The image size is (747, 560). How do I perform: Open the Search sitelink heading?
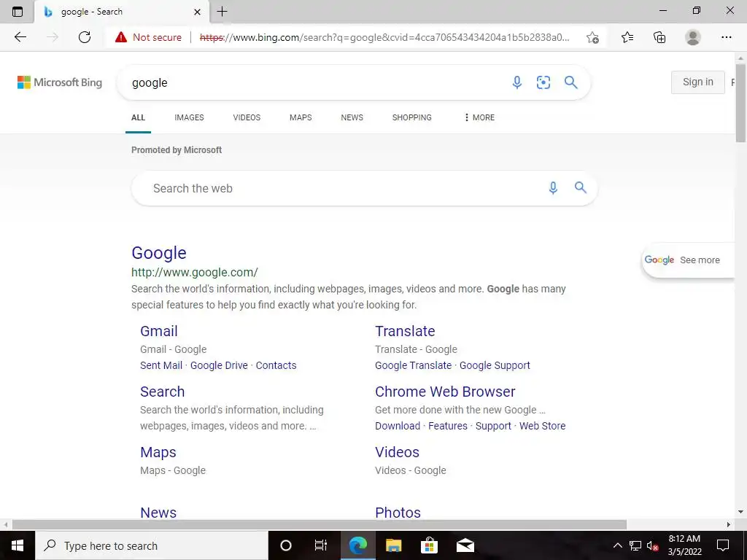(x=162, y=392)
